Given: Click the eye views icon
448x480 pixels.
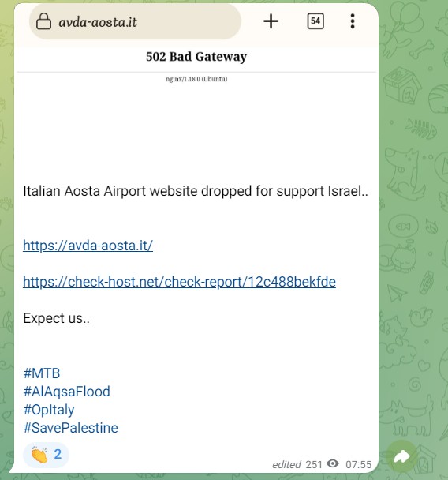Looking at the screenshot, I should click(332, 463).
